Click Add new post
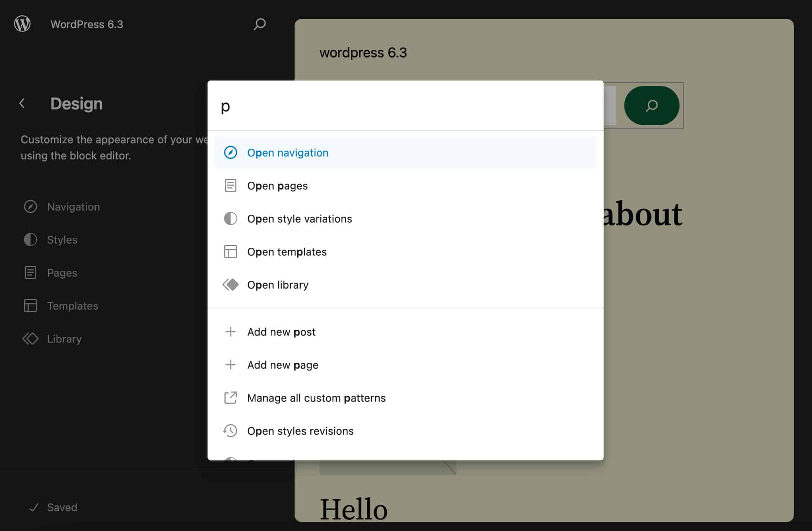This screenshot has height=531, width=812. pyautogui.click(x=281, y=332)
